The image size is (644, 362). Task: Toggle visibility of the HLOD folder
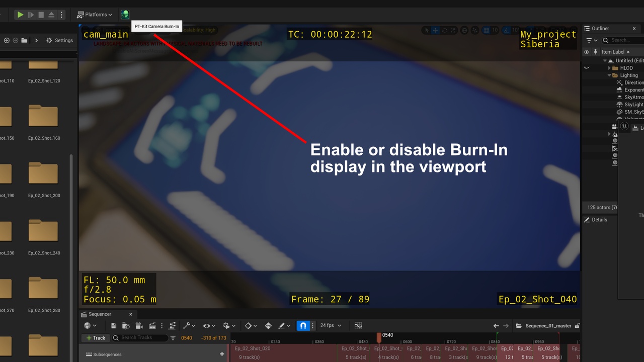coord(587,68)
